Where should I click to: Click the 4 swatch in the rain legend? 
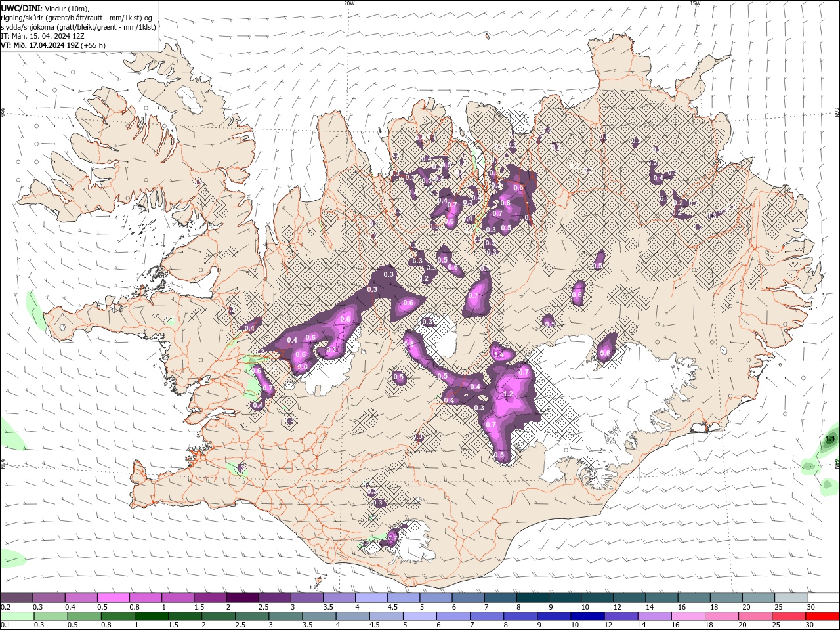tap(353, 616)
